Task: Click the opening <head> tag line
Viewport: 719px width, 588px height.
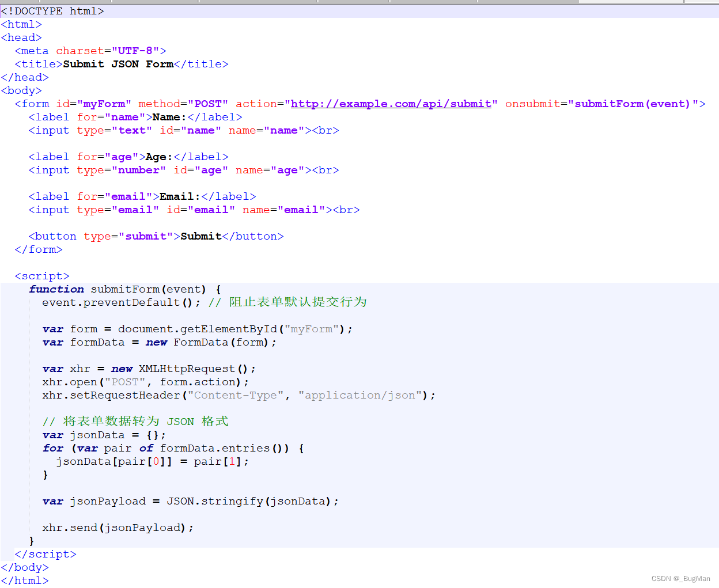Action: (x=21, y=37)
